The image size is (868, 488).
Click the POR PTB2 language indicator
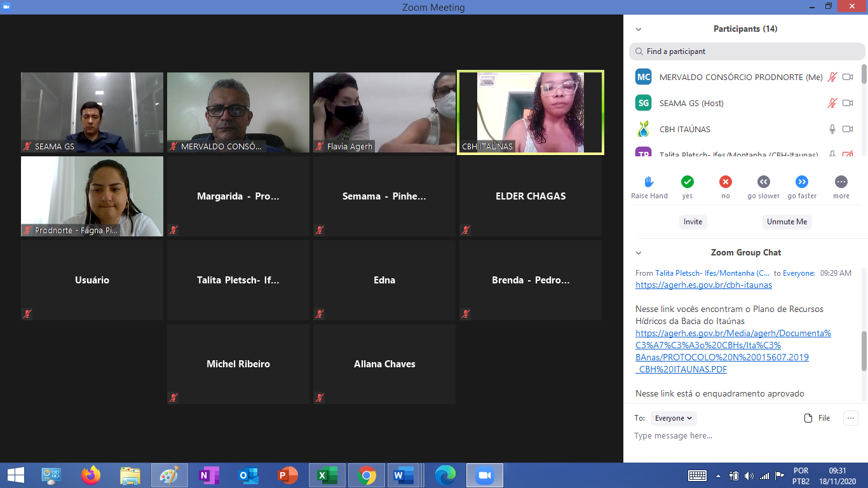click(801, 476)
